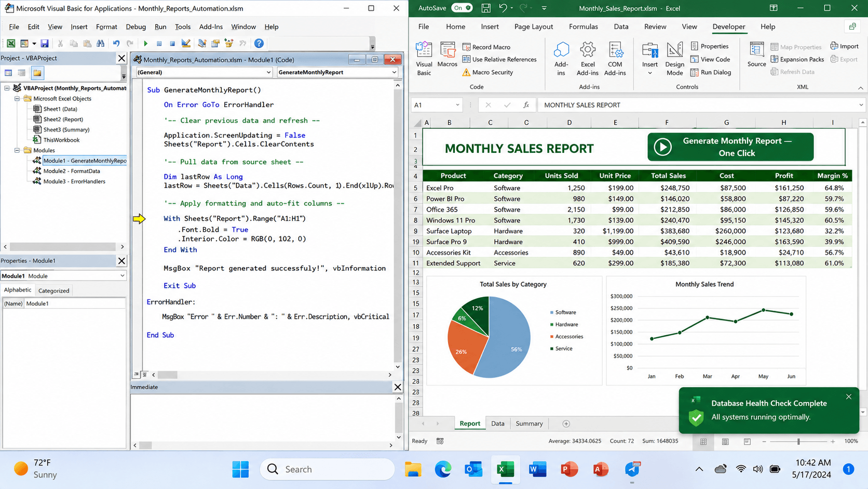The image size is (868, 489).
Task: Click zoom out minus on Excel status bar
Action: (764, 441)
